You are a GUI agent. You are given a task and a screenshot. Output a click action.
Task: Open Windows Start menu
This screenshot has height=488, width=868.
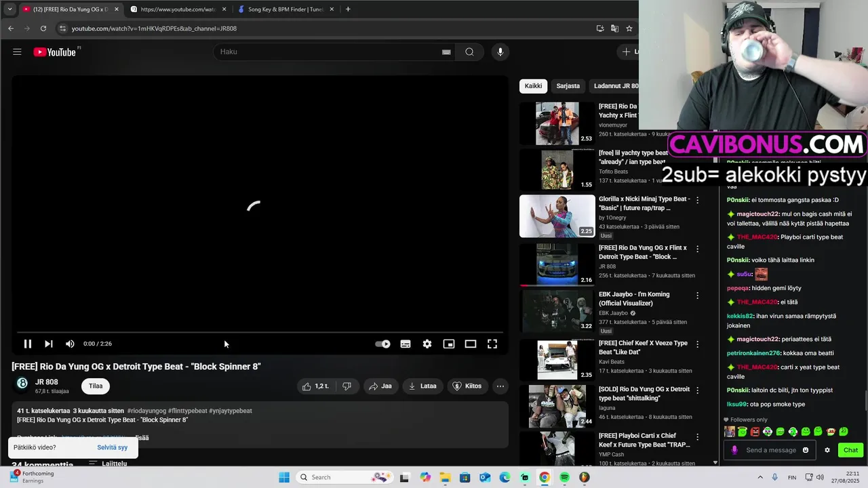(x=284, y=477)
